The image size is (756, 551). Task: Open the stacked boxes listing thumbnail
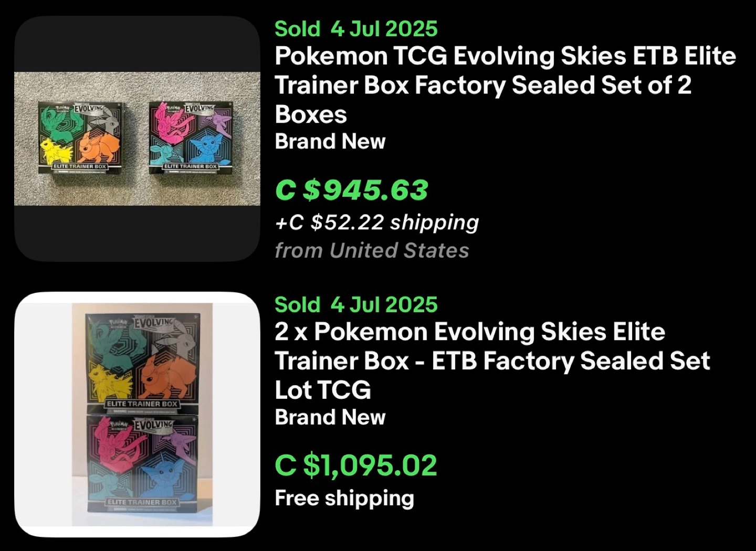(137, 415)
